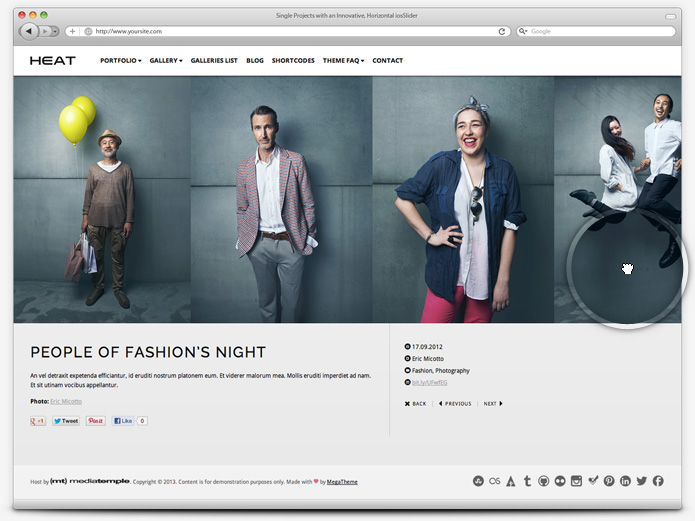The height and width of the screenshot is (521, 695).
Task: Click the Tweet share button
Action: 66,421
